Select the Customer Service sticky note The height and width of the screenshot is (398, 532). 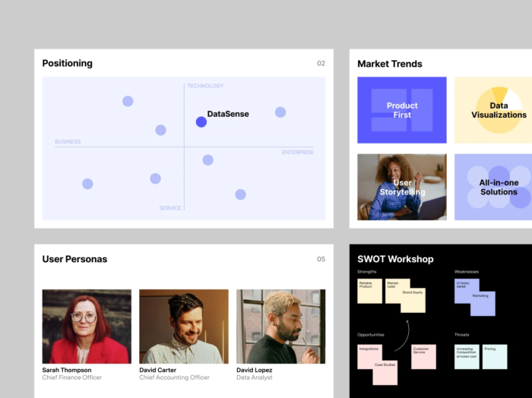[423, 357]
